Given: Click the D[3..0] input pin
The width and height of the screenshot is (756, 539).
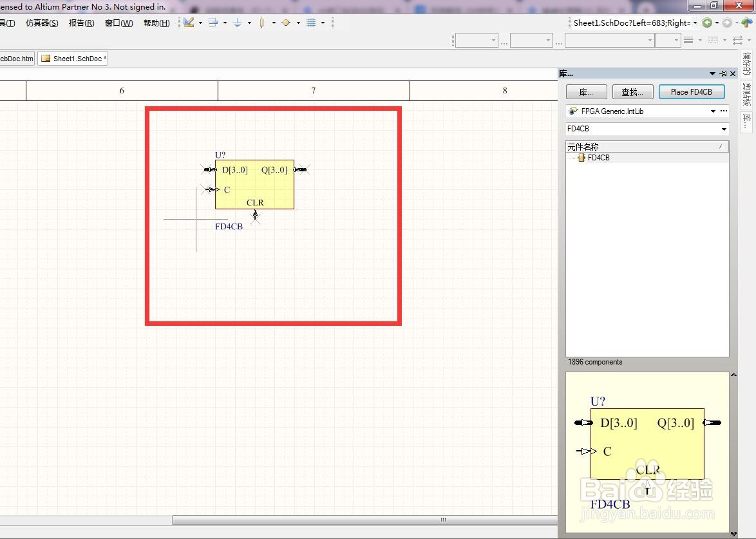Looking at the screenshot, I should [x=210, y=170].
